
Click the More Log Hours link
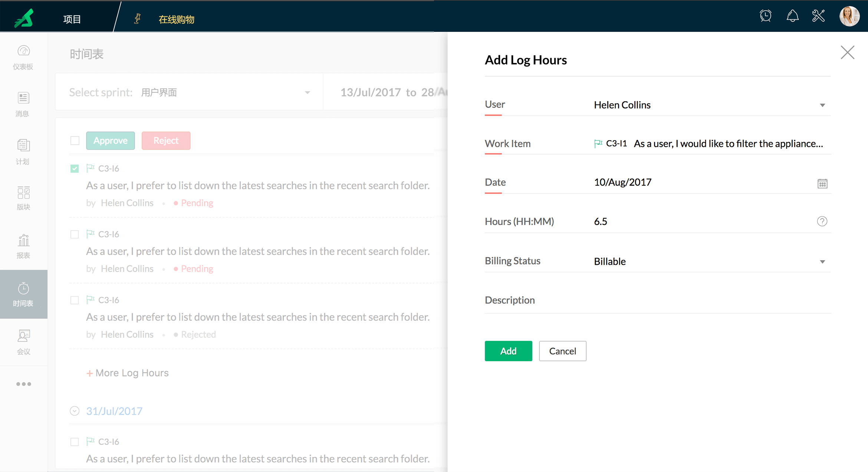pyautogui.click(x=128, y=373)
